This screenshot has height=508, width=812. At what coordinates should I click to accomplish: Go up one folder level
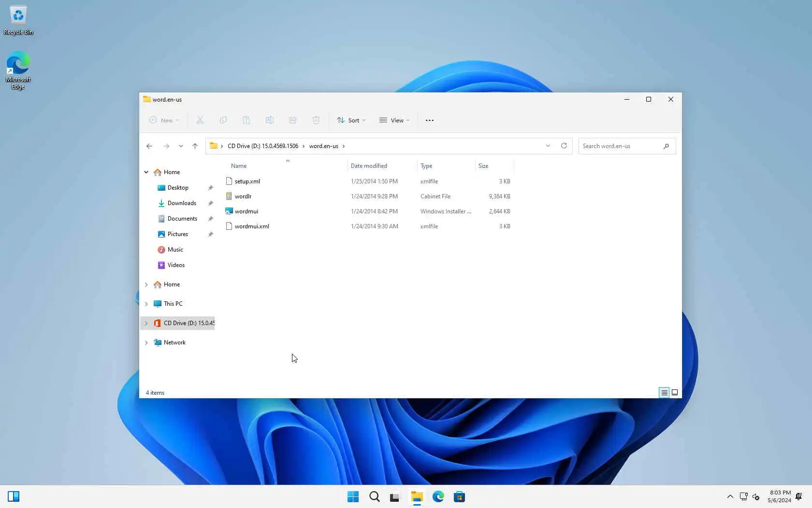click(x=195, y=146)
